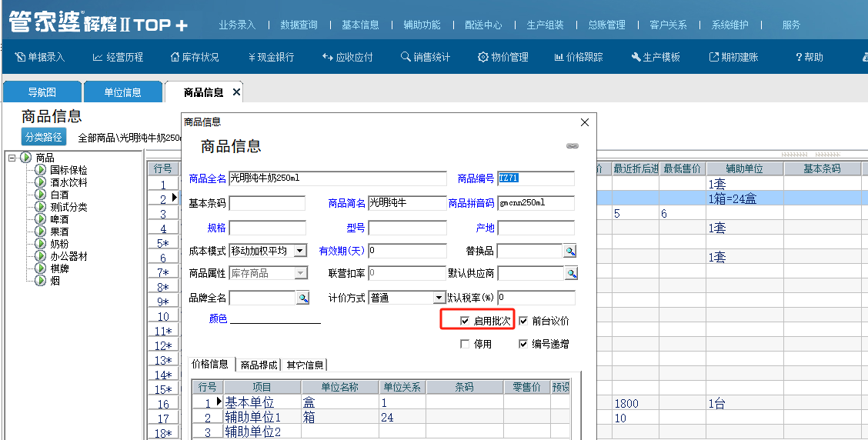Open the 业务录入 menu
The image size is (868, 440).
click(x=237, y=25)
